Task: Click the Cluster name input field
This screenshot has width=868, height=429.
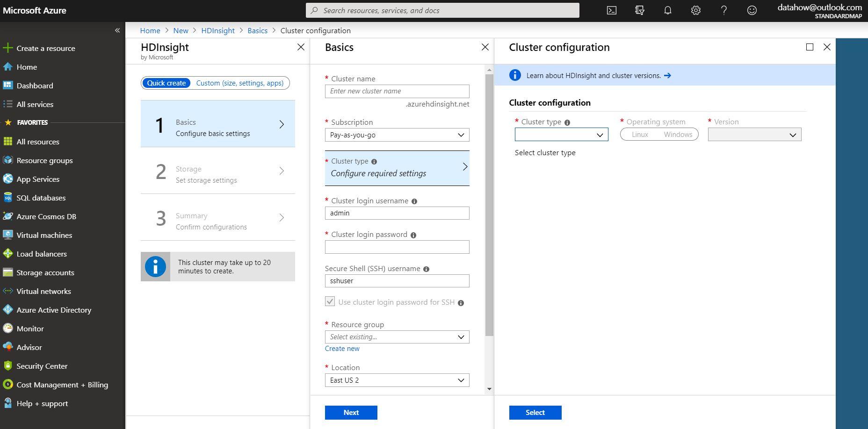Action: click(397, 91)
